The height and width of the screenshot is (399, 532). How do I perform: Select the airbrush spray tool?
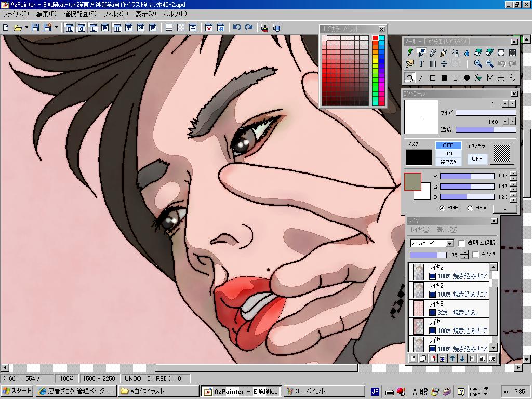pos(455,52)
